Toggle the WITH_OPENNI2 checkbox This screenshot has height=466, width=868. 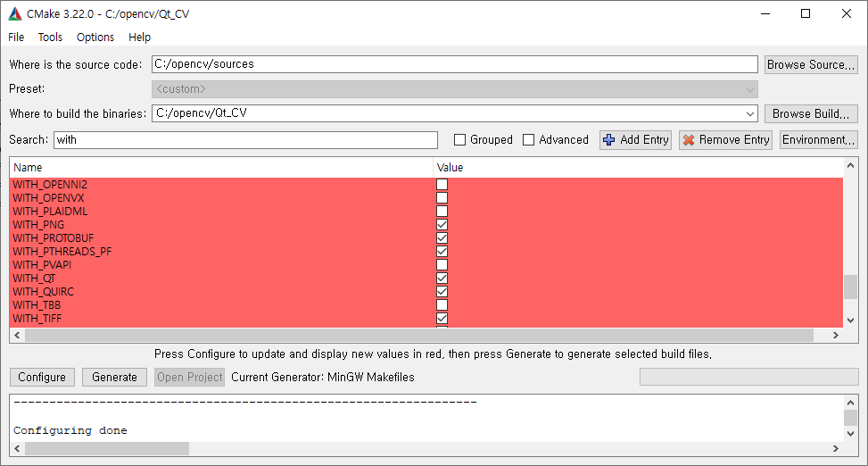pos(442,185)
